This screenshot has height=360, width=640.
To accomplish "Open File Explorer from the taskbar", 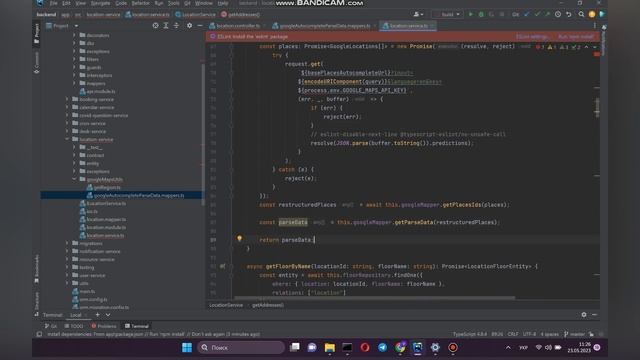I will coord(330,347).
